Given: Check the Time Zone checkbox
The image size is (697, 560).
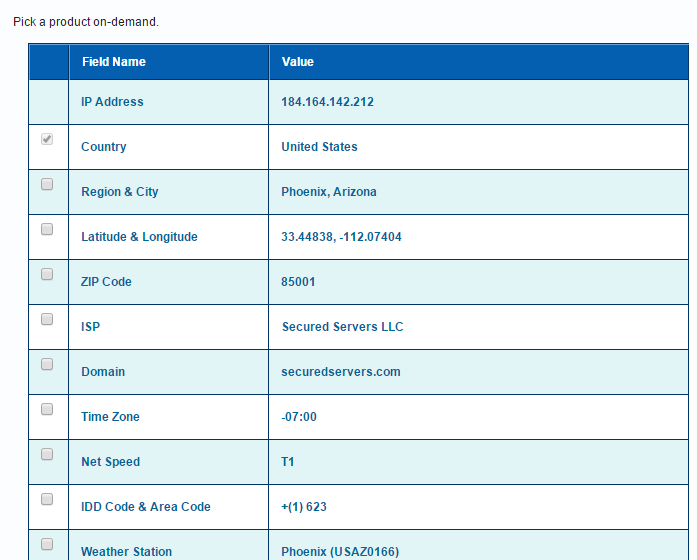Looking at the screenshot, I should (x=47, y=409).
